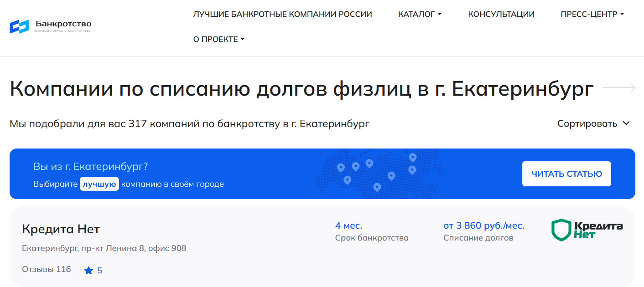The height and width of the screenshot is (287, 644).
Task: Click the ЧИТАТЬ СТАТЬЮ button
Action: click(566, 174)
